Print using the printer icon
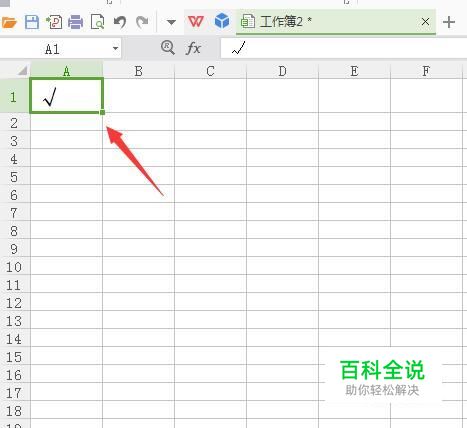467x428 pixels. click(x=76, y=22)
